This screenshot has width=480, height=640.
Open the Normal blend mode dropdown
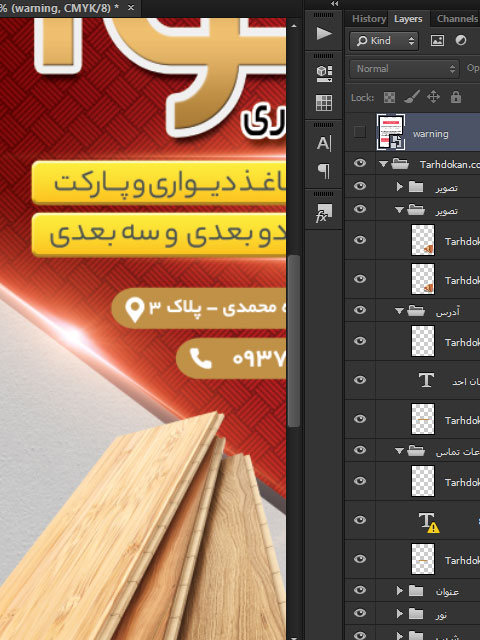404,69
